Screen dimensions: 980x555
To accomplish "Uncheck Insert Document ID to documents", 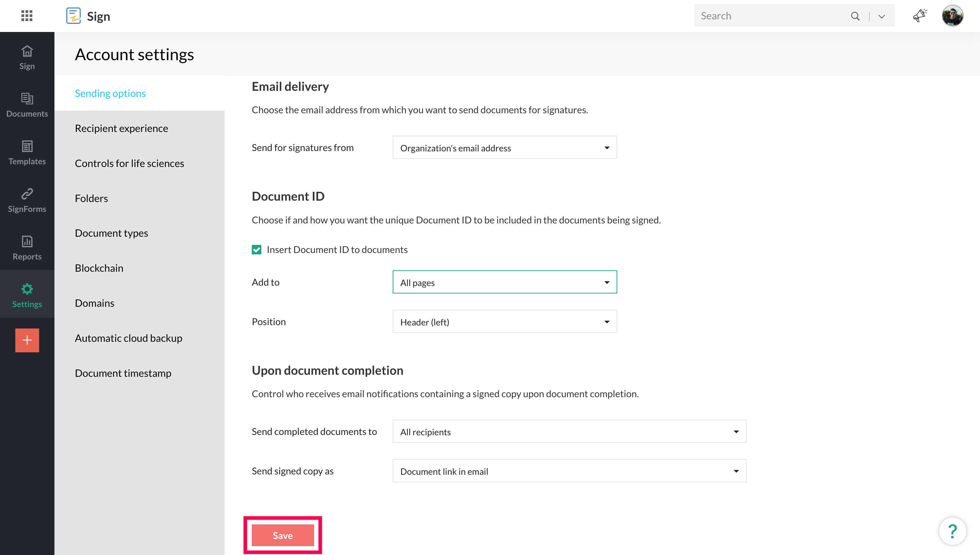I will click(x=256, y=250).
